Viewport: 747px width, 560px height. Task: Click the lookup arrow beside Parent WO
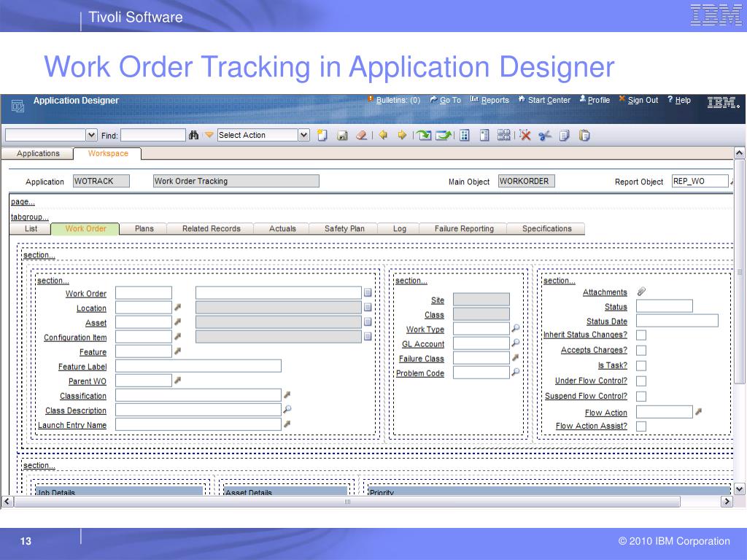(x=178, y=380)
